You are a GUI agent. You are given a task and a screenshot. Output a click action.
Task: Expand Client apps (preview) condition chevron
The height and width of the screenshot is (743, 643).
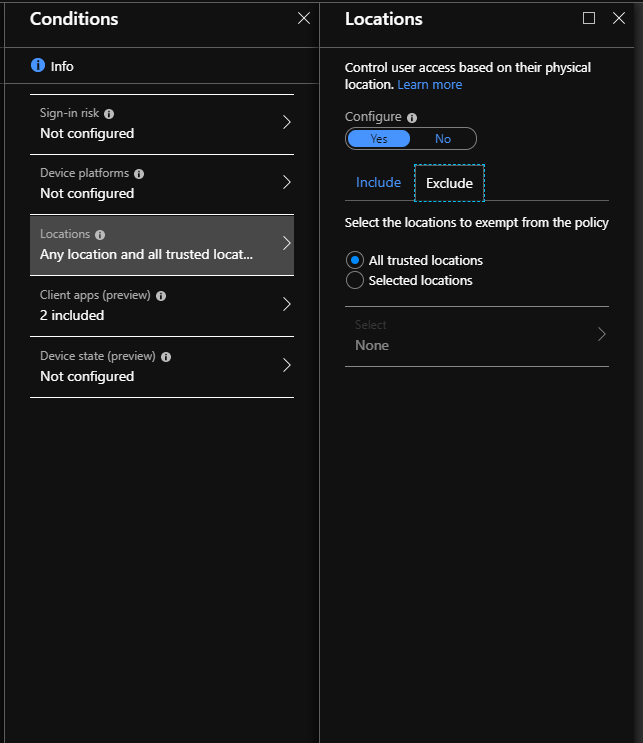click(x=286, y=305)
